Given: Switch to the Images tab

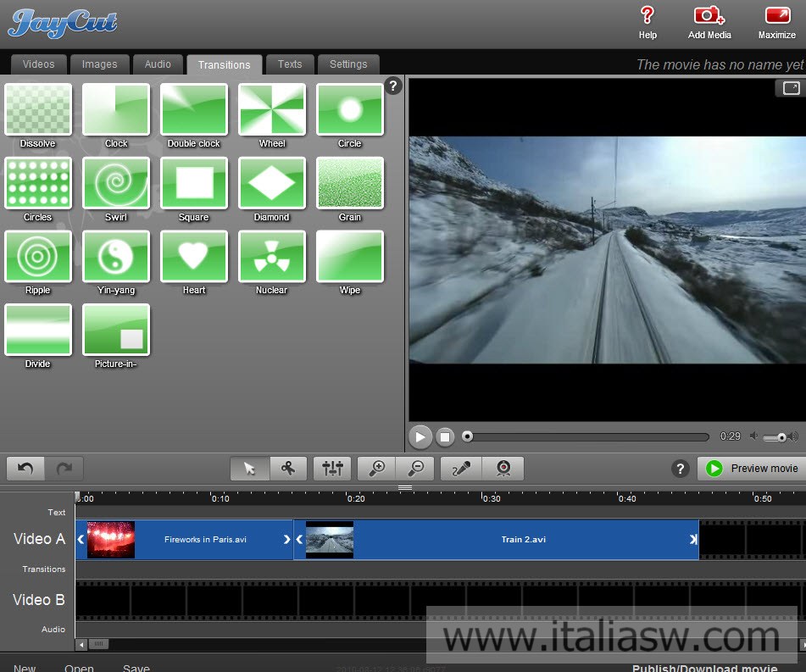Looking at the screenshot, I should coord(100,64).
